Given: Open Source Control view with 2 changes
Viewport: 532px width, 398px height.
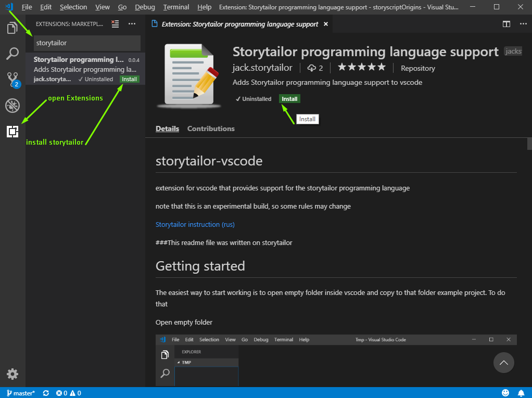Looking at the screenshot, I should click(13, 80).
